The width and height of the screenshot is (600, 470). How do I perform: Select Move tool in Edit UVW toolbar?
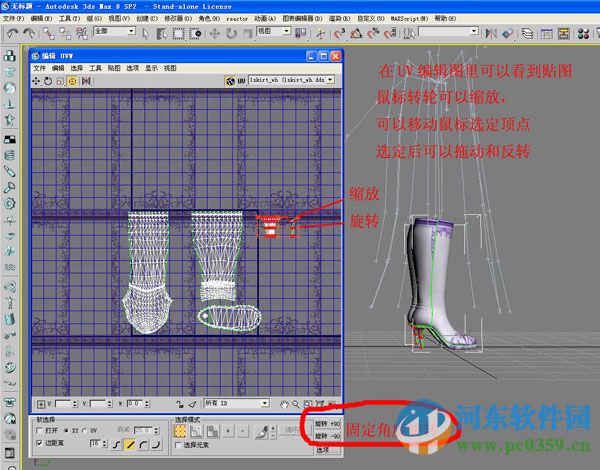click(36, 81)
